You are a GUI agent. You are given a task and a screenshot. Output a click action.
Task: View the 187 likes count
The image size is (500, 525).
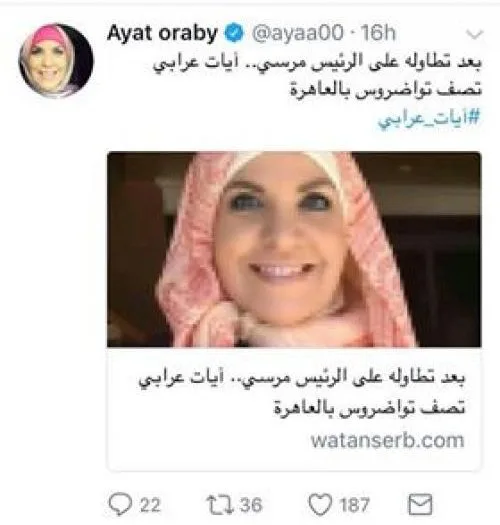point(354,505)
